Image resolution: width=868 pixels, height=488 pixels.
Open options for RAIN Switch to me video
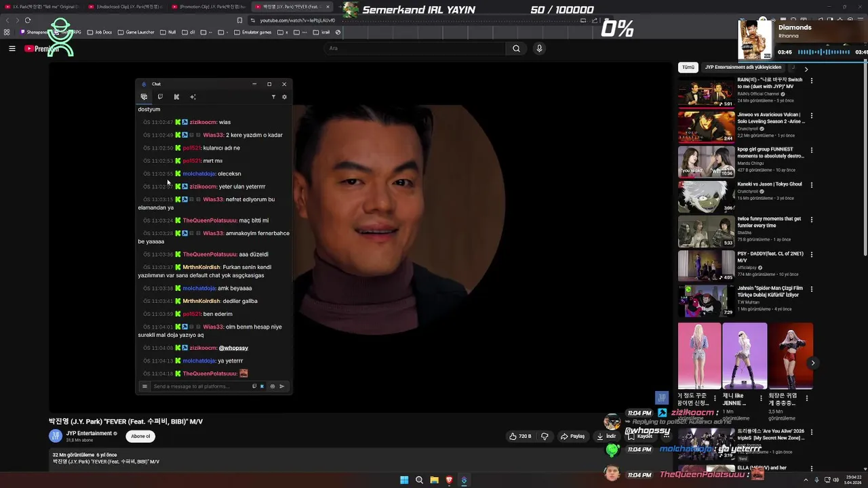click(811, 81)
